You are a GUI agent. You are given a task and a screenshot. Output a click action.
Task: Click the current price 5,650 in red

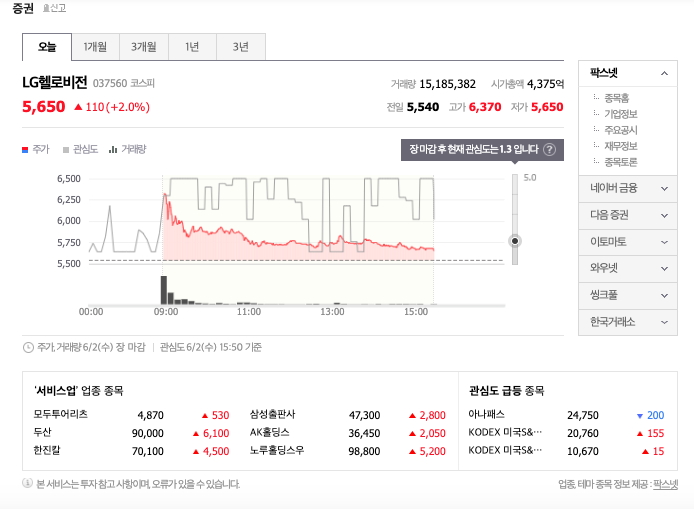[x=43, y=107]
